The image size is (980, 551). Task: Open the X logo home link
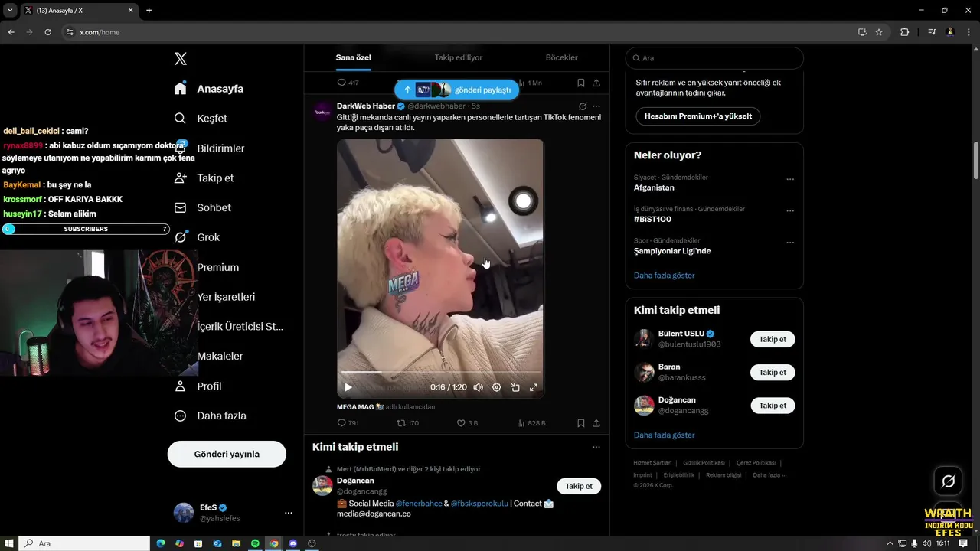pos(181,59)
